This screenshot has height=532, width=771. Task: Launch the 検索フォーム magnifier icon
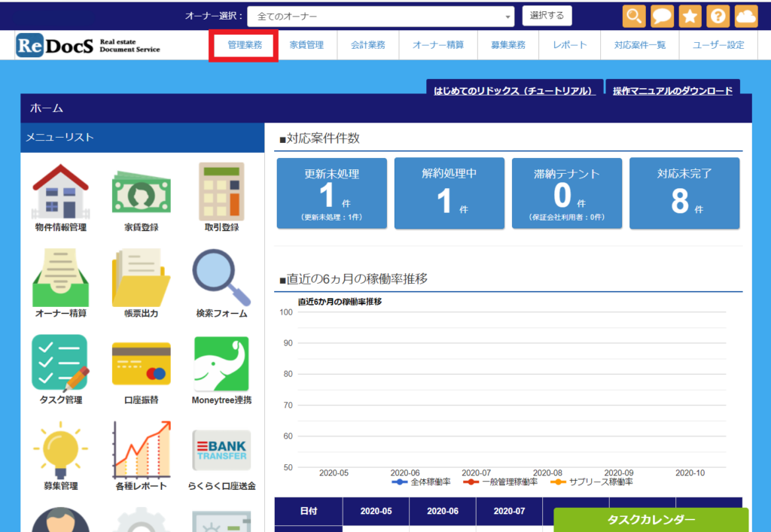click(221, 278)
